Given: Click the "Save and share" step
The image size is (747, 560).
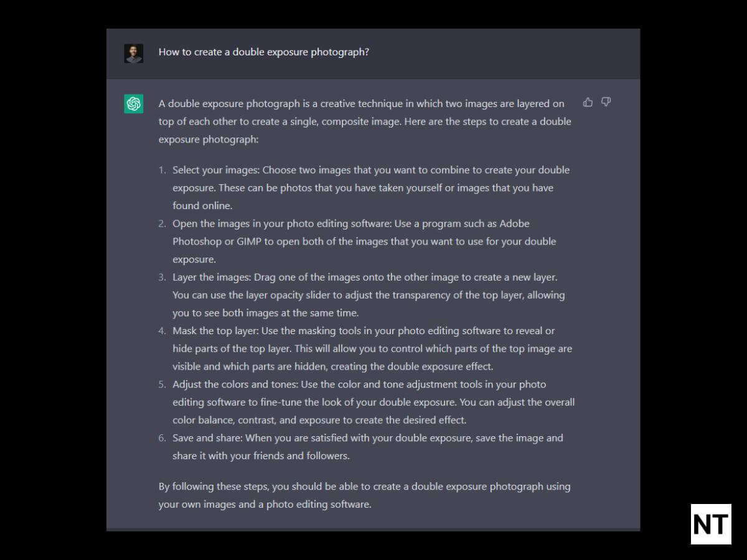Looking at the screenshot, I should (x=367, y=447).
